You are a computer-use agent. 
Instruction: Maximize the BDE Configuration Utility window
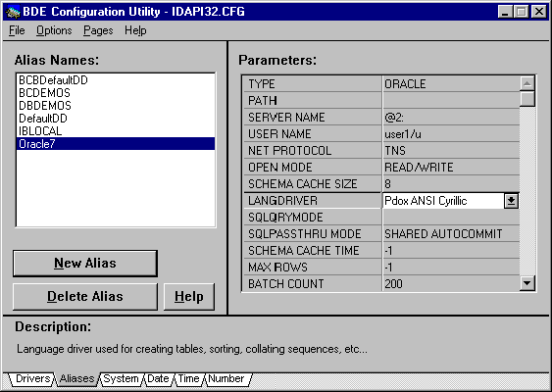(521, 12)
